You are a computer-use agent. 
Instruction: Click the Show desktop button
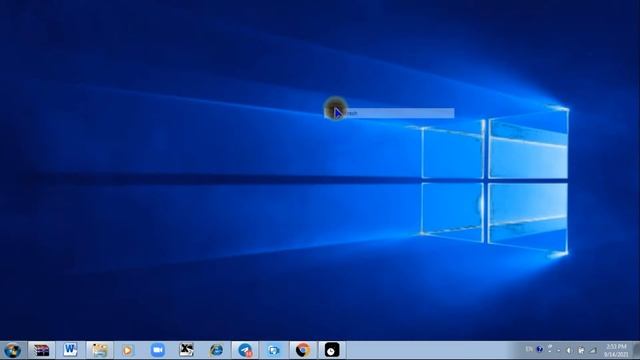(x=636, y=350)
